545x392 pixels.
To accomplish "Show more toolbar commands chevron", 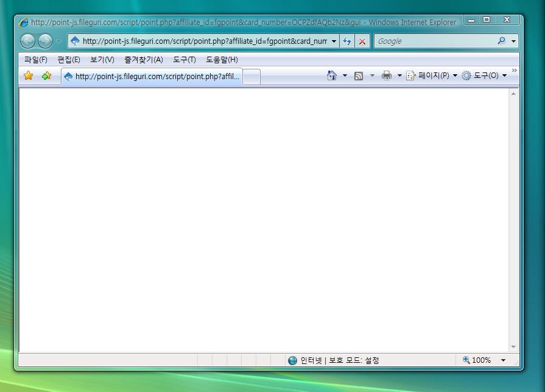I will click(515, 70).
